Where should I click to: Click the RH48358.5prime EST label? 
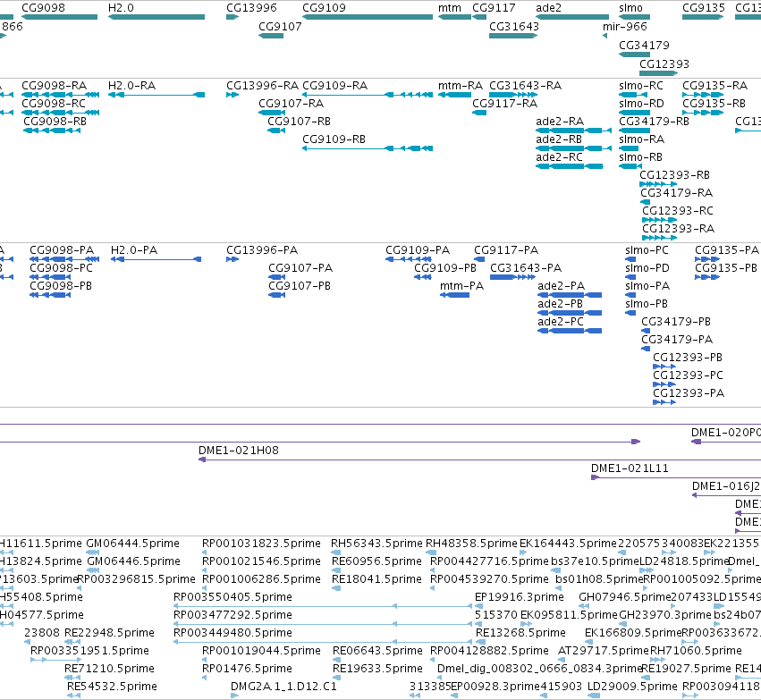click(471, 544)
